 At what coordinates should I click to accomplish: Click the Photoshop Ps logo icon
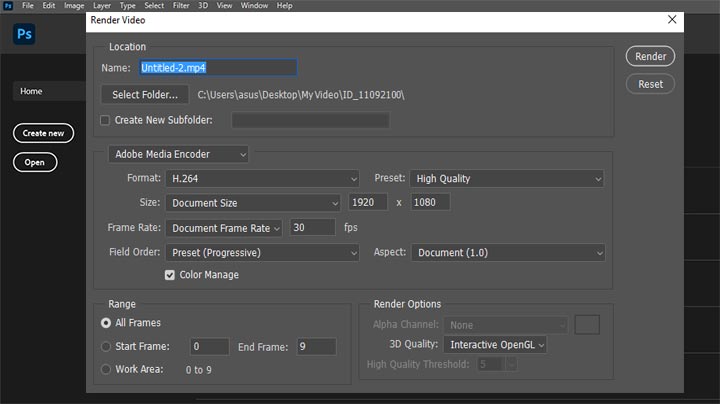tap(25, 34)
